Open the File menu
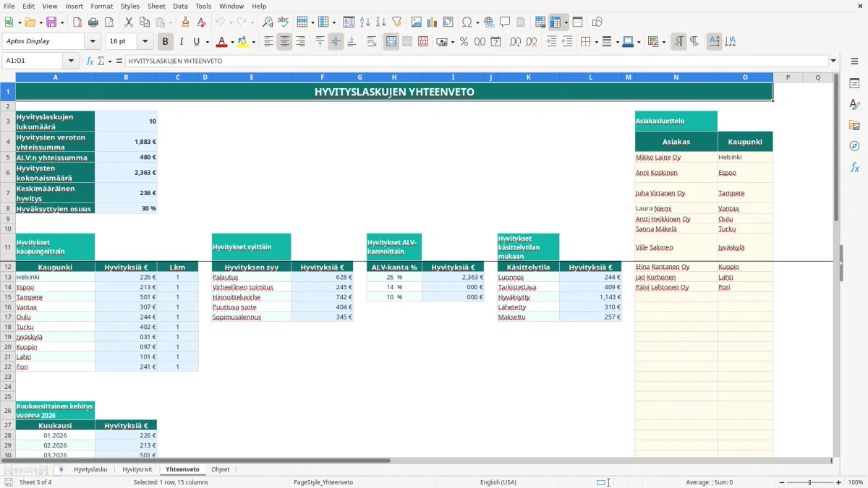The image size is (868, 488). click(9, 6)
